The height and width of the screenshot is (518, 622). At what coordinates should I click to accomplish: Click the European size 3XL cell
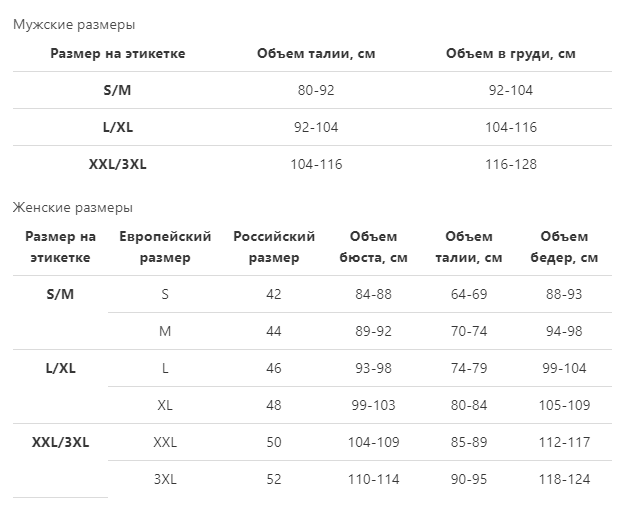[x=165, y=479]
